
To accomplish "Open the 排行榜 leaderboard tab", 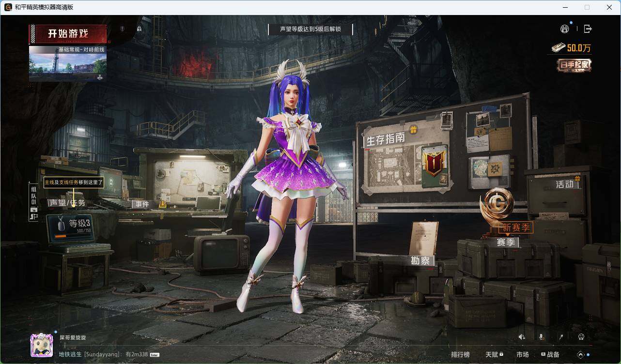I will (460, 355).
